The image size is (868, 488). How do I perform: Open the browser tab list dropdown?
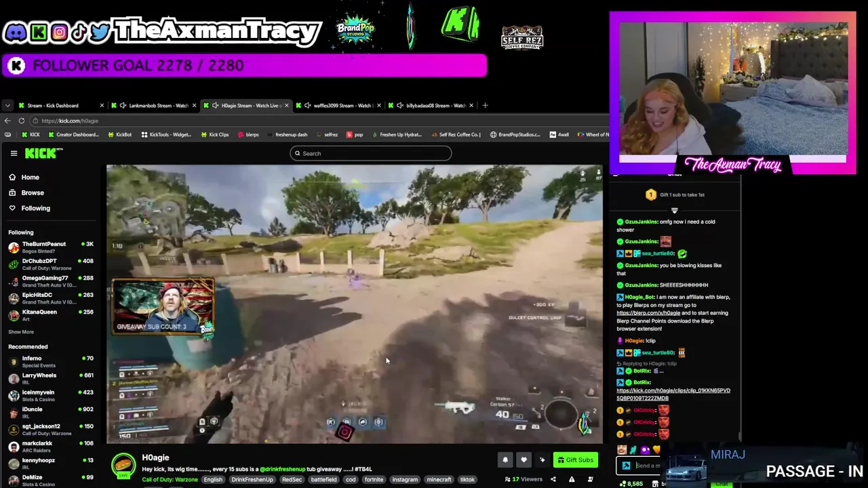tap(7, 106)
